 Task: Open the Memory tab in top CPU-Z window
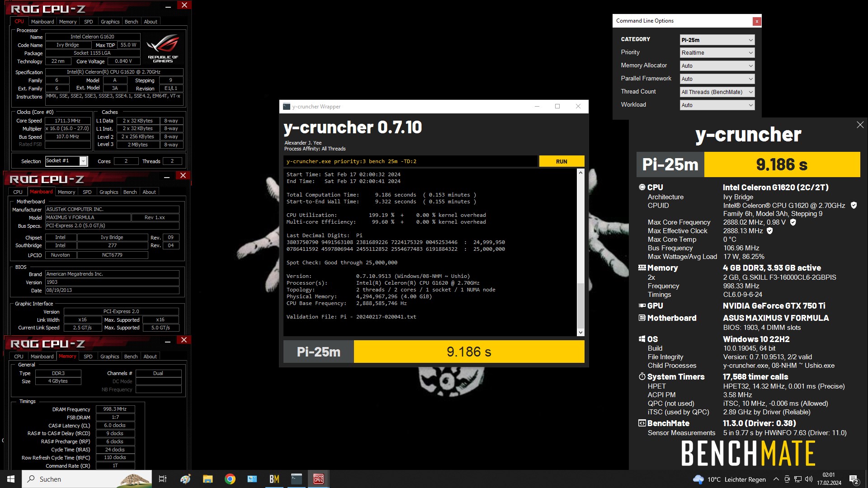pos(68,22)
